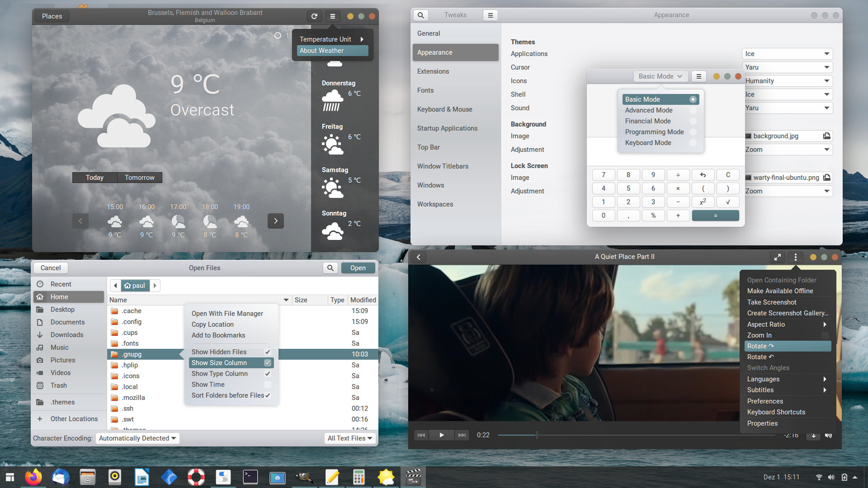Open the Tweaks hamburger menu
Viewport: 868px width, 488px height.
[490, 15]
